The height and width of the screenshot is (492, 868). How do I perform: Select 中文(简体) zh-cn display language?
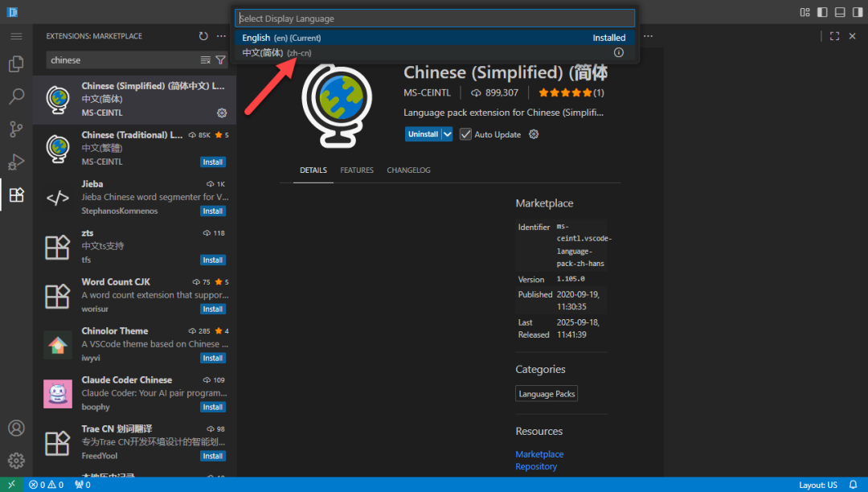coord(435,52)
